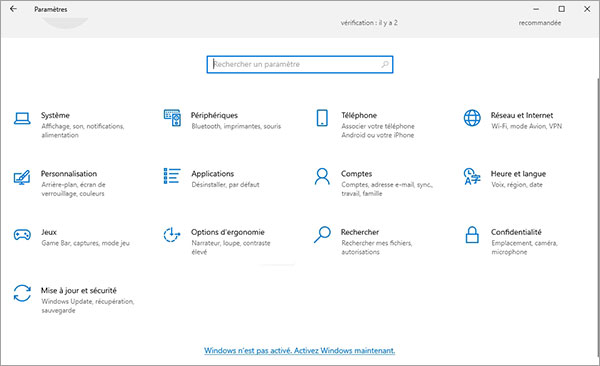This screenshot has height=366, width=600.
Task: Click the 'vérification : il y a 2' text
Action: (x=369, y=23)
